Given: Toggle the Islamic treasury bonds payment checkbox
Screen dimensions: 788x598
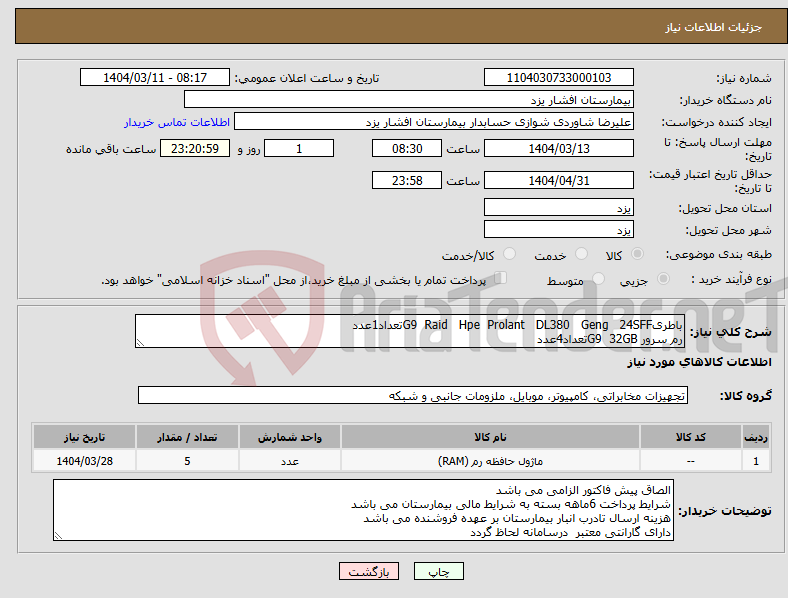Looking at the screenshot, I should (x=501, y=278).
